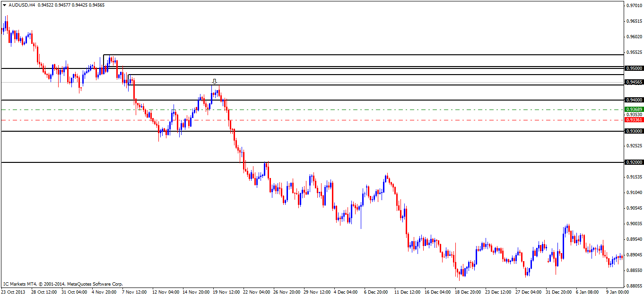Click the 9 Jan 00:00 time label
This screenshot has width=644, height=296.
pos(618,292)
